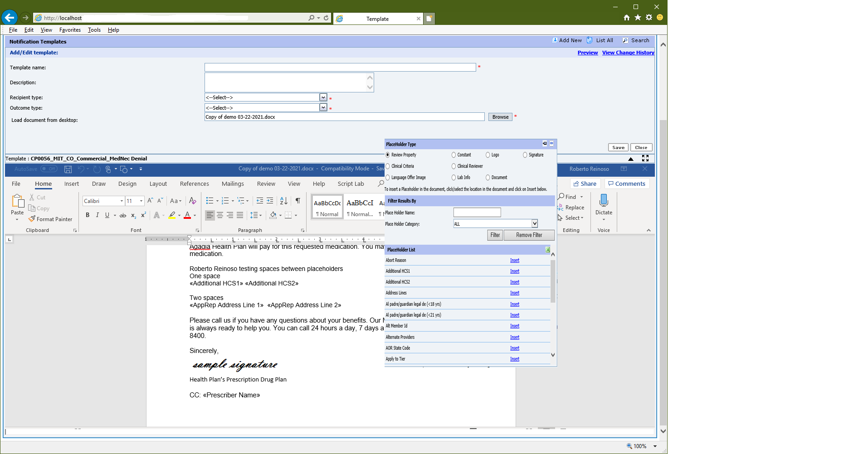Select the Format Painter tool
The image size is (868, 454).
(x=50, y=219)
